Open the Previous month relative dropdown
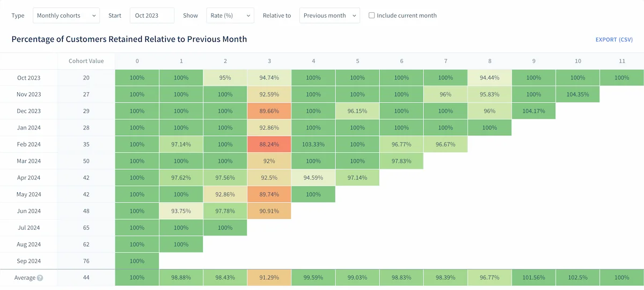644x290 pixels. coord(330,16)
